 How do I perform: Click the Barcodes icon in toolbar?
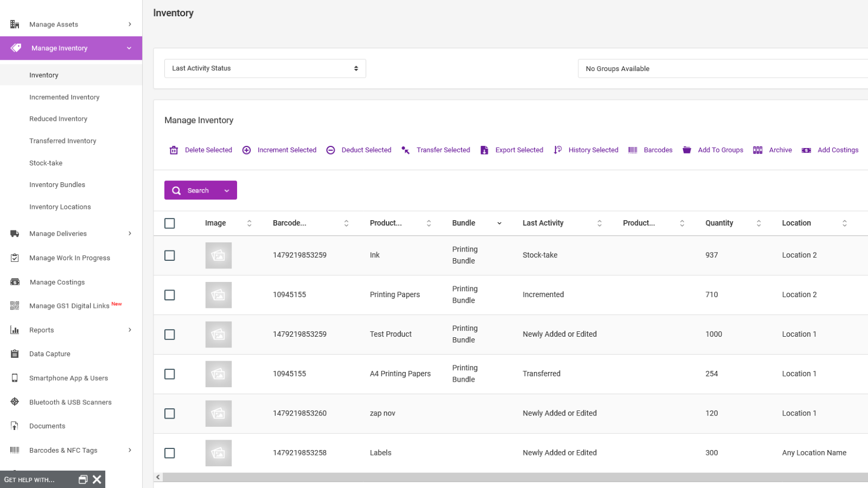click(x=633, y=150)
